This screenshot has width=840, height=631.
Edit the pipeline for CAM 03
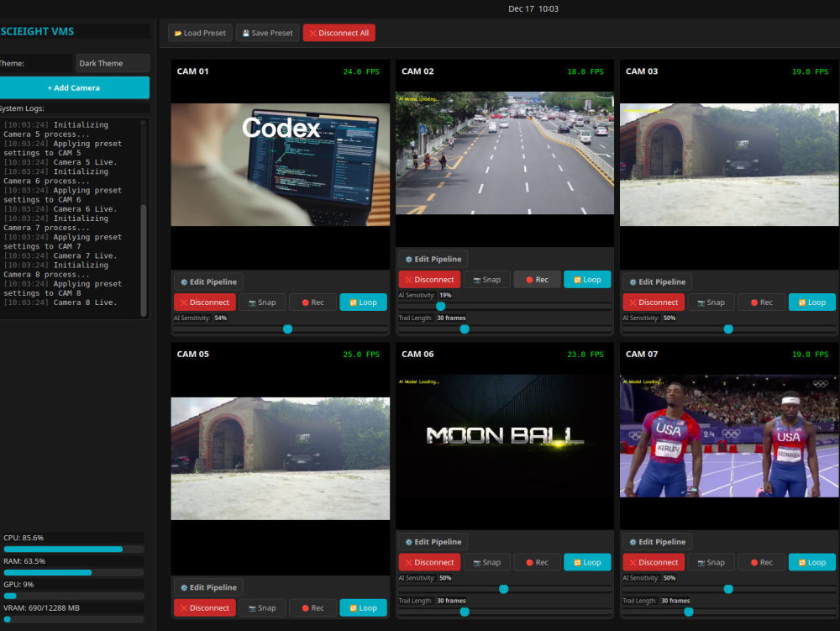pos(658,281)
